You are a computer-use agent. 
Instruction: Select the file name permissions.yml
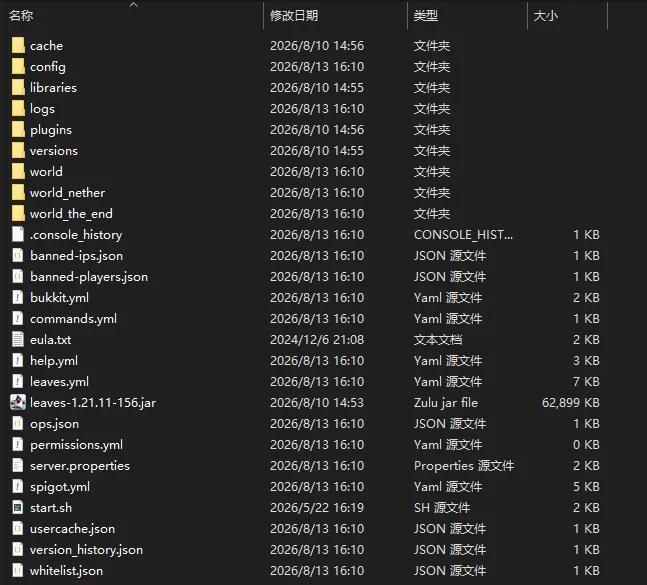pyautogui.click(x=76, y=445)
